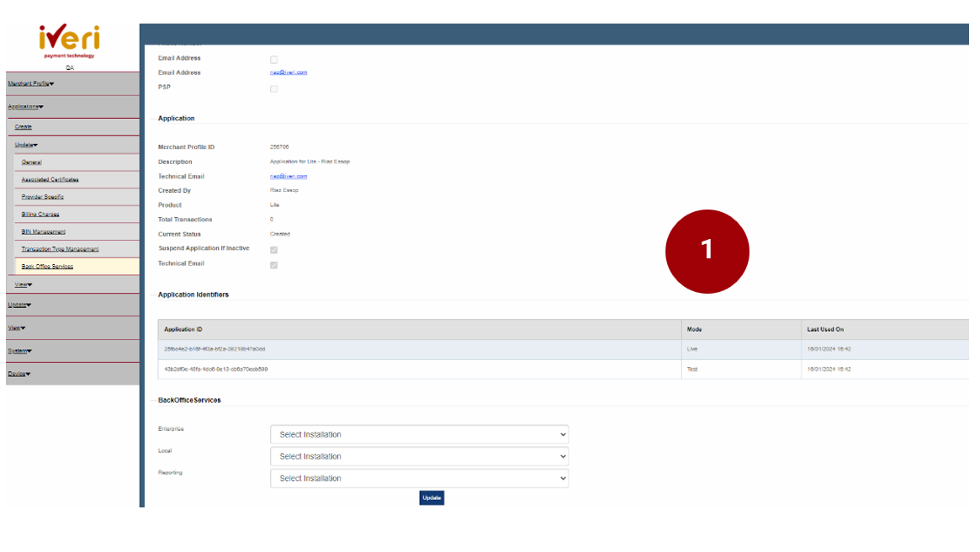Expand the System sidebar menu
This screenshot has height=552, width=980.
point(19,351)
